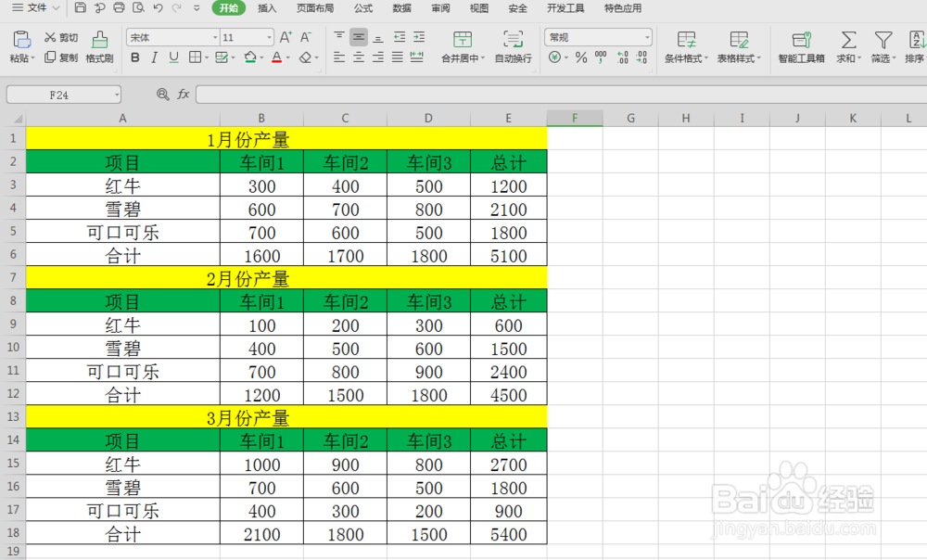Switch to the Review (审阅) tab
927x560 pixels.
[x=440, y=8]
